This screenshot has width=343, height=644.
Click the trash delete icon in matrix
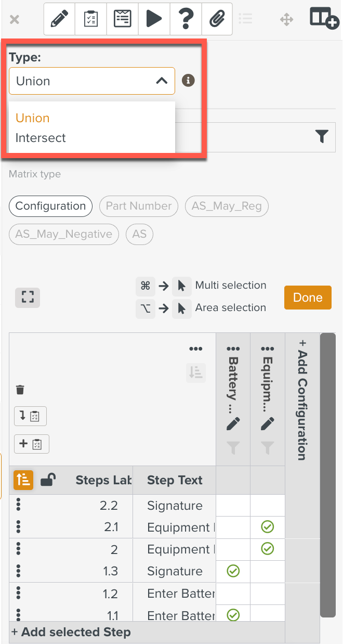pyautogui.click(x=20, y=390)
